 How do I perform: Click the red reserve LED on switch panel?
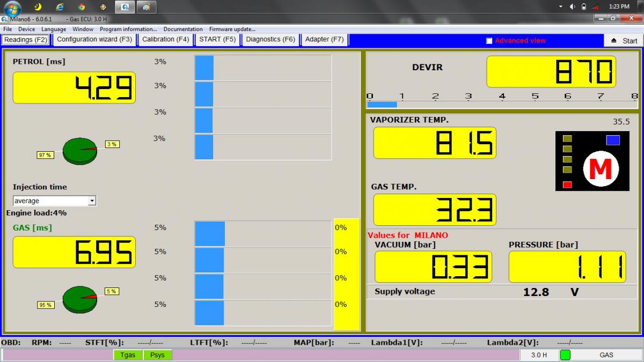[x=567, y=185]
